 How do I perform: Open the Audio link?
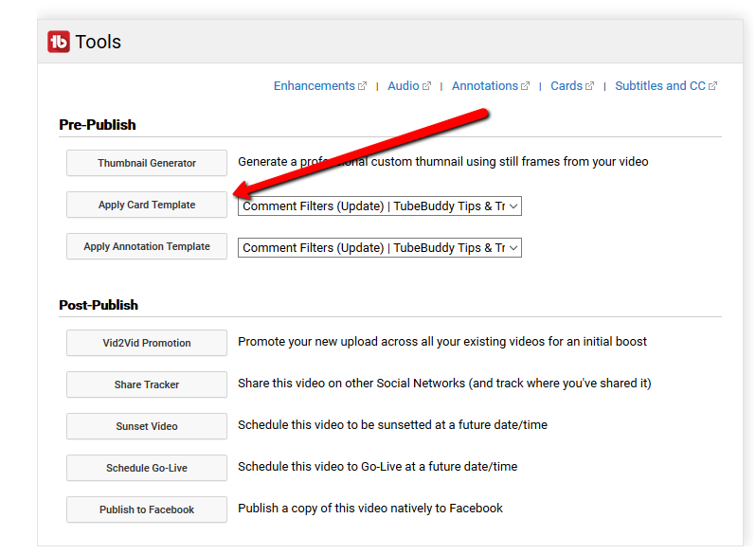click(x=403, y=86)
